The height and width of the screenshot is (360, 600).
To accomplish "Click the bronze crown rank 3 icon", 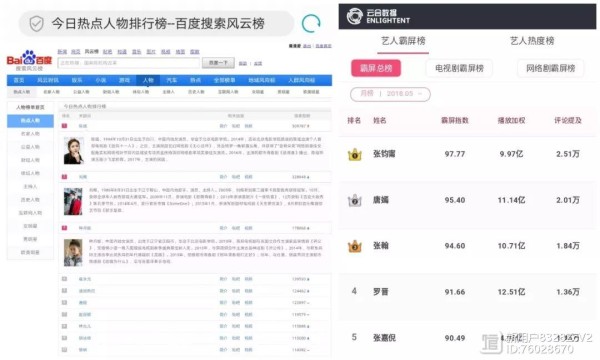I will 354,246.
